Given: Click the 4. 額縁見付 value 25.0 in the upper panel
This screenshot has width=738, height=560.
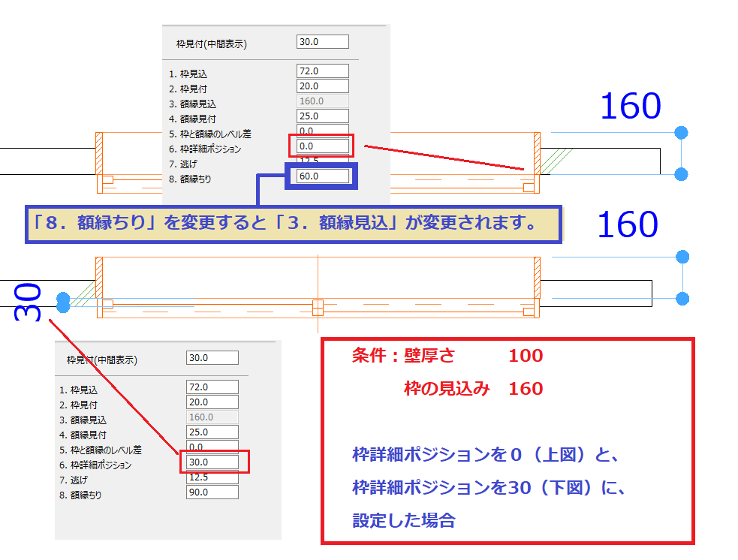Looking at the screenshot, I should pyautogui.click(x=322, y=116).
